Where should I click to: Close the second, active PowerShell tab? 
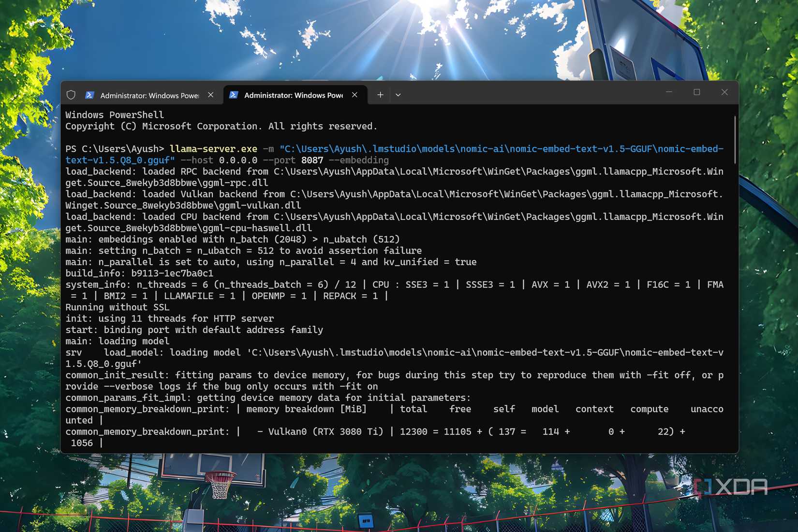pyautogui.click(x=355, y=95)
